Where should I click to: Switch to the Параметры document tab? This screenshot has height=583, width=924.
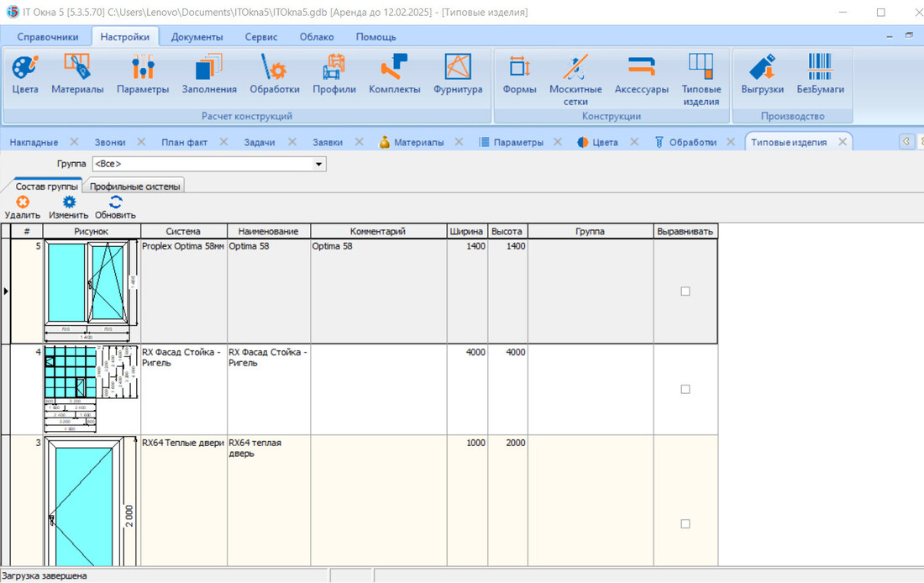(511, 142)
